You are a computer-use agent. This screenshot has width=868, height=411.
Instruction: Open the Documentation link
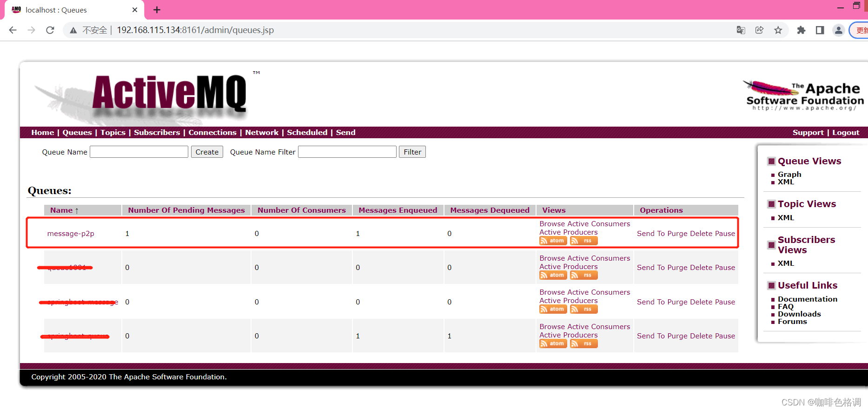coord(808,299)
